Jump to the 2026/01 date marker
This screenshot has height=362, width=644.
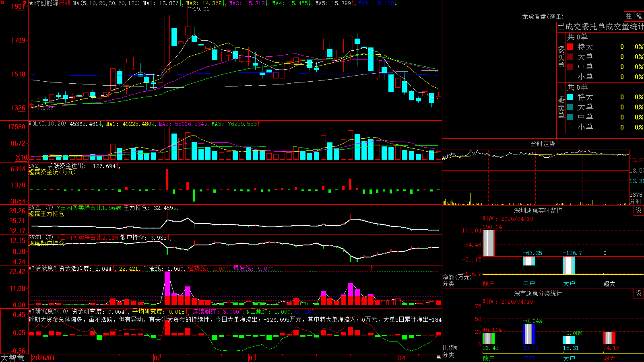43,358
